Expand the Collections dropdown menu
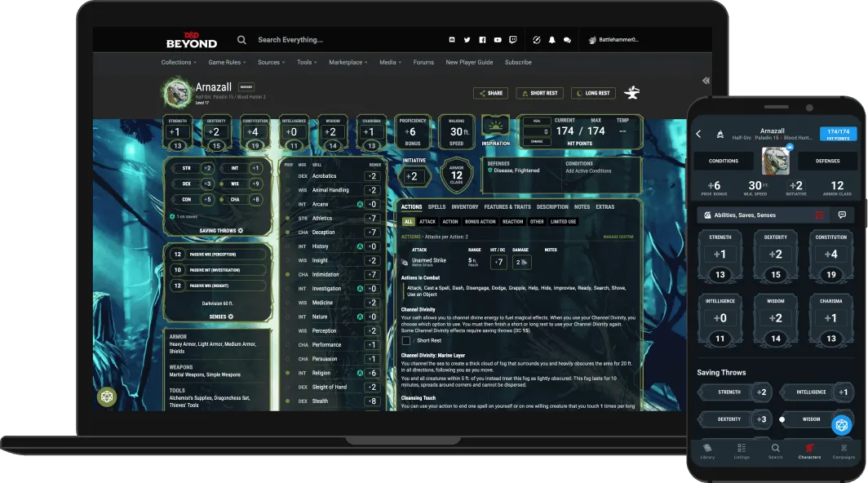The image size is (868, 483). click(x=179, y=62)
